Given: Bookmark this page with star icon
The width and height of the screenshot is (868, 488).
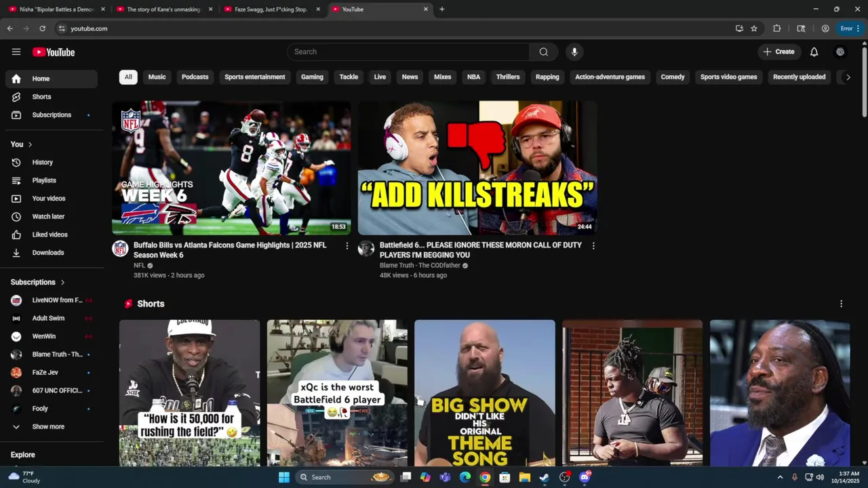Looking at the screenshot, I should (754, 28).
